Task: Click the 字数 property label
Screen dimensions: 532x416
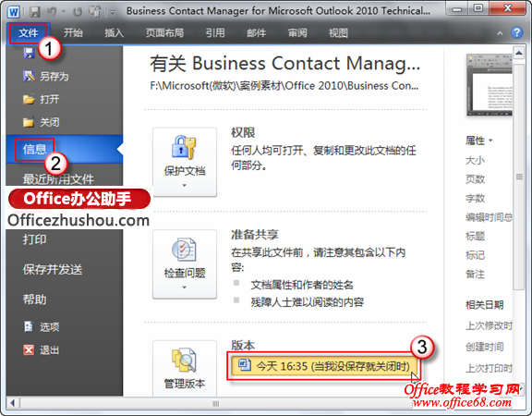Action: point(475,199)
